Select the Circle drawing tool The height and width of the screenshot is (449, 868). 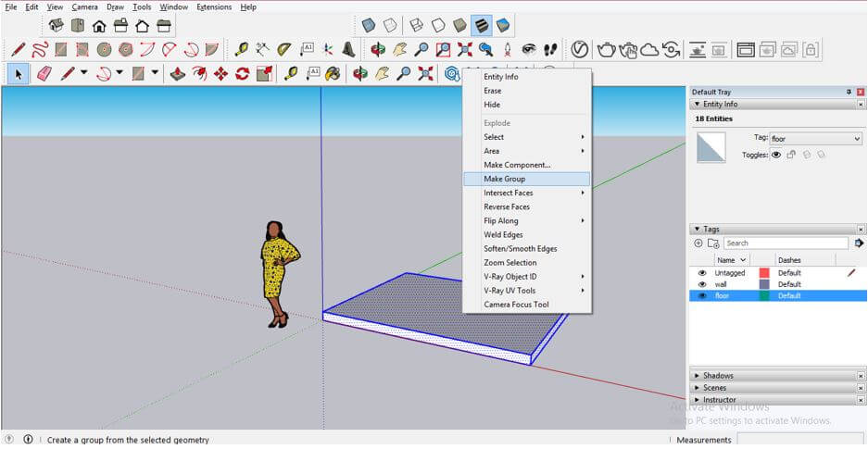pos(104,50)
